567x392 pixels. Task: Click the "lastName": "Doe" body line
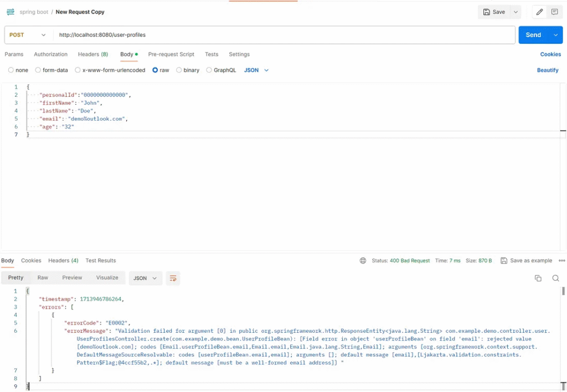coord(68,111)
